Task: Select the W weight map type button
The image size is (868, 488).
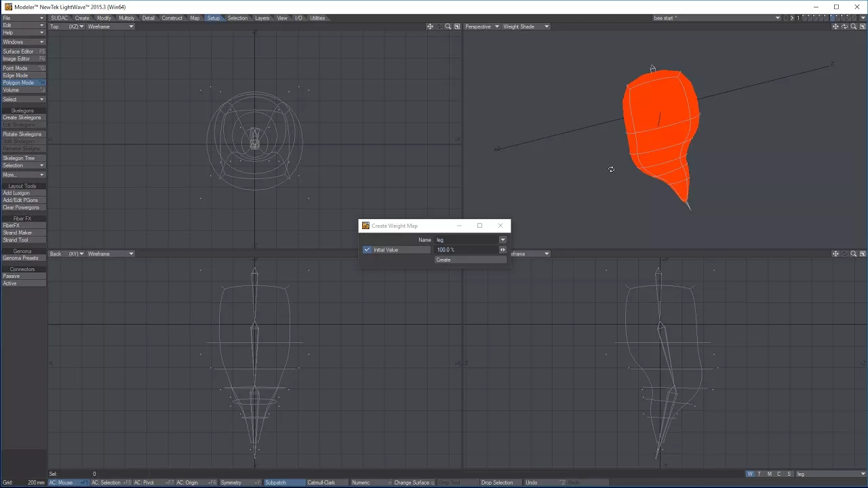Action: tap(750, 474)
